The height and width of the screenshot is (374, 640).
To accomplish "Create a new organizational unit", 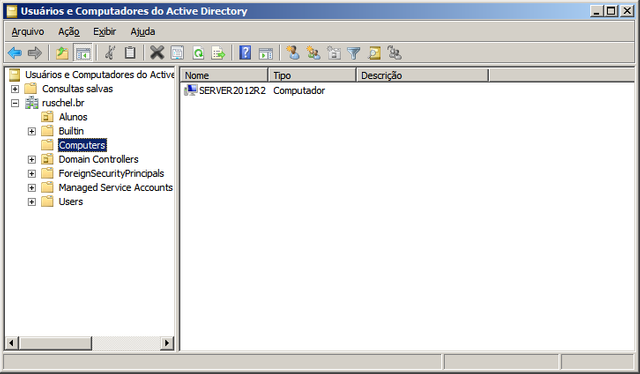I will 334,53.
